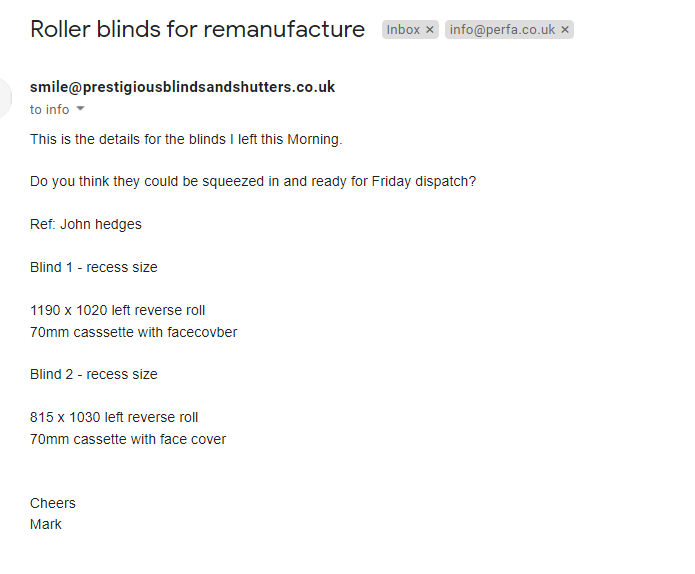Image resolution: width=695 pixels, height=574 pixels.
Task: Click the "Blind 1 - recess size" line
Action: click(x=94, y=267)
